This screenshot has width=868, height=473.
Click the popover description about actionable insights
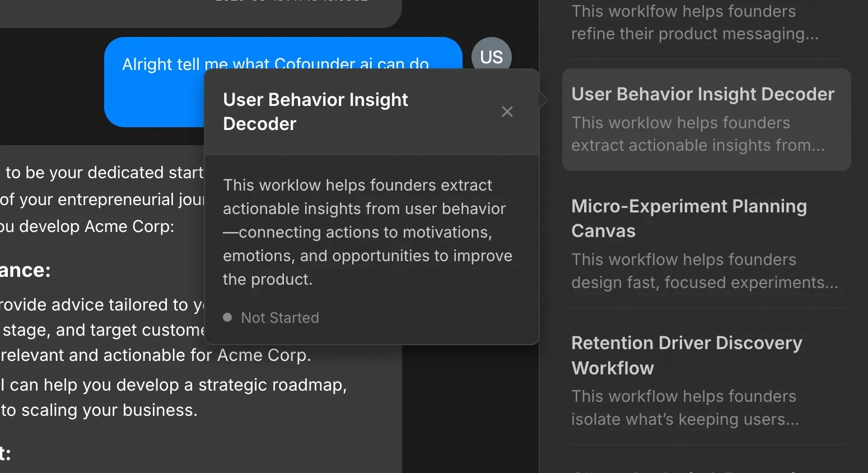click(x=368, y=232)
